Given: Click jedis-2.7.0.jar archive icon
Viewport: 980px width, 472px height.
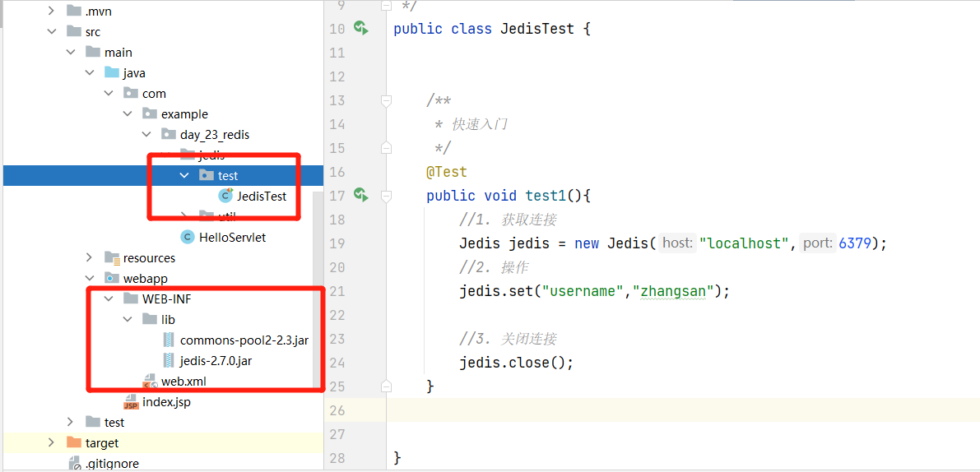Looking at the screenshot, I should click(x=169, y=360).
